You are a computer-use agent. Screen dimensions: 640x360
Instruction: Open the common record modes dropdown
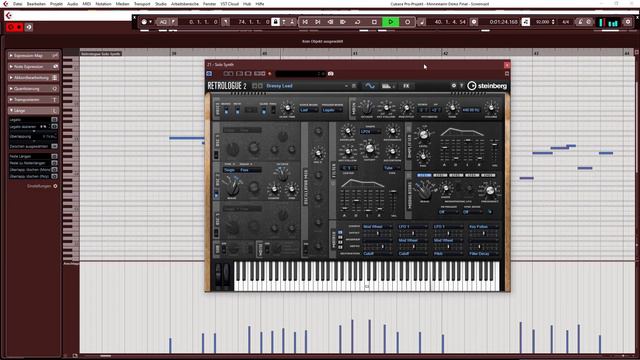click(x=146, y=22)
